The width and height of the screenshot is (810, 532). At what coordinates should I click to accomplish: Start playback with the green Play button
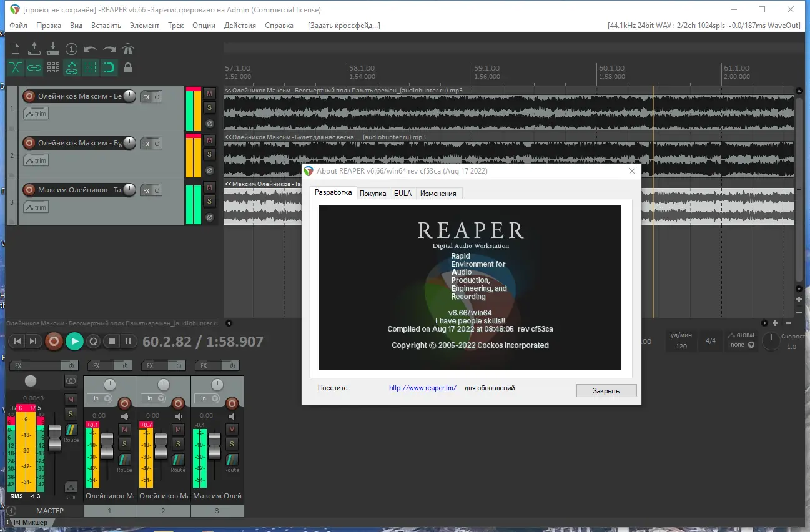74,342
